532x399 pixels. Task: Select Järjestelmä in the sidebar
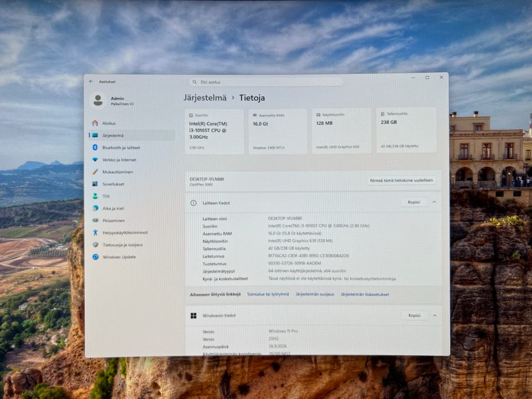pos(132,135)
